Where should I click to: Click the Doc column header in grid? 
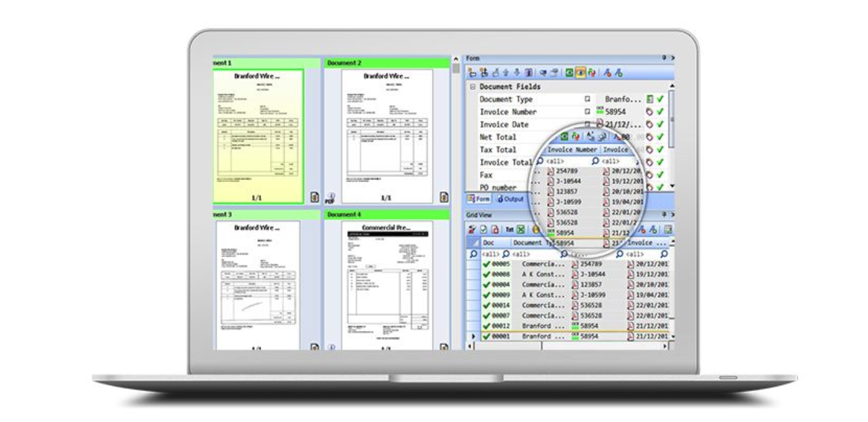[x=496, y=243]
